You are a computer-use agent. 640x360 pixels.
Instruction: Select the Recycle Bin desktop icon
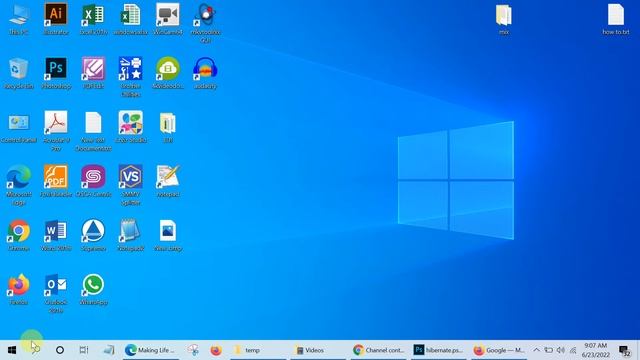pos(19,73)
